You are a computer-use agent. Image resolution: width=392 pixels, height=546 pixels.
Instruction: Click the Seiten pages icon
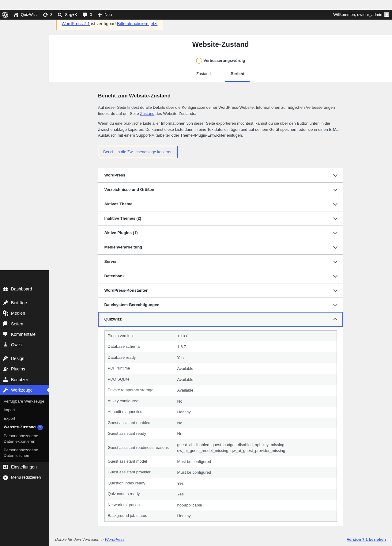click(x=6, y=324)
